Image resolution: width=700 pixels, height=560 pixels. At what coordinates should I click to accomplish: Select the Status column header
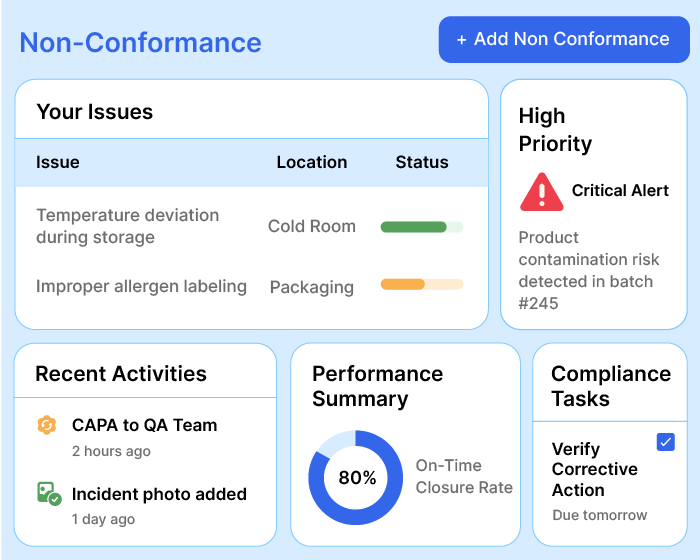(422, 162)
